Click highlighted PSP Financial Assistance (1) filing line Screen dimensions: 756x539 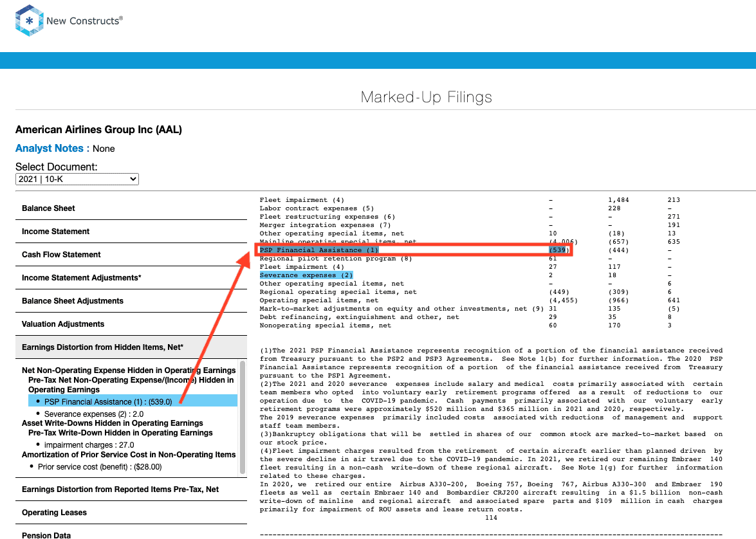[318, 250]
